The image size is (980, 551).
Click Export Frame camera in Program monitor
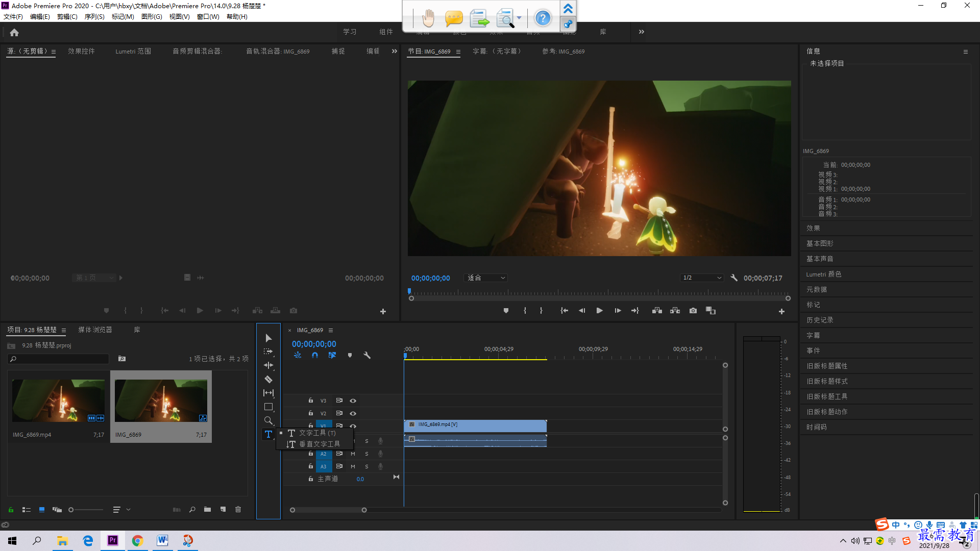pos(693,311)
